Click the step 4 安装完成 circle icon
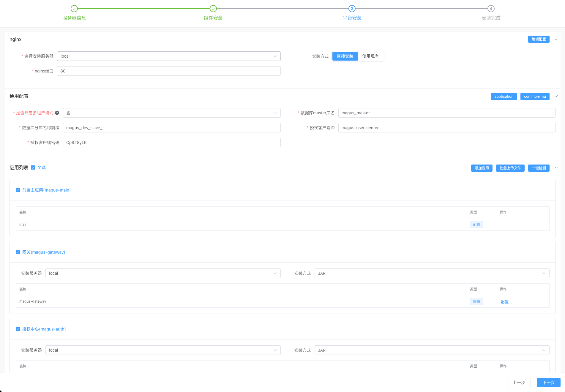The image size is (565, 392). point(491,9)
